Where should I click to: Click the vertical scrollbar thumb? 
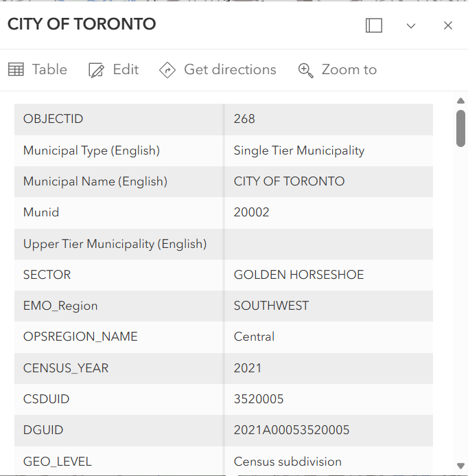460,128
